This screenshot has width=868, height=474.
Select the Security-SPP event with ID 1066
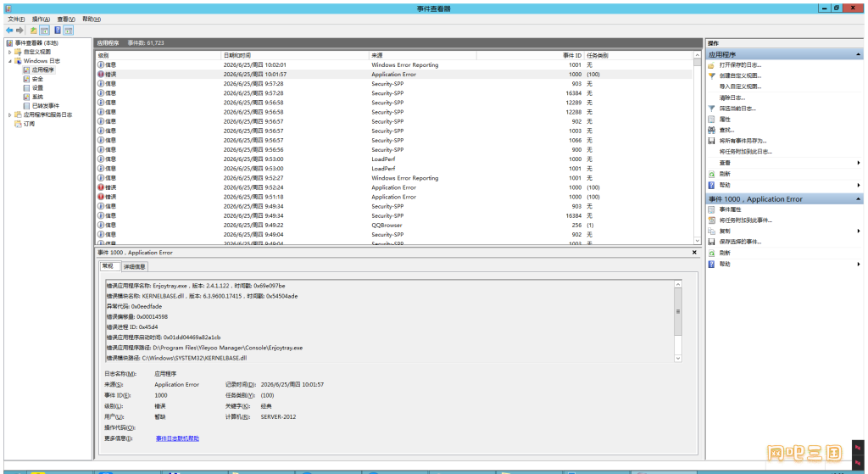click(x=393, y=140)
